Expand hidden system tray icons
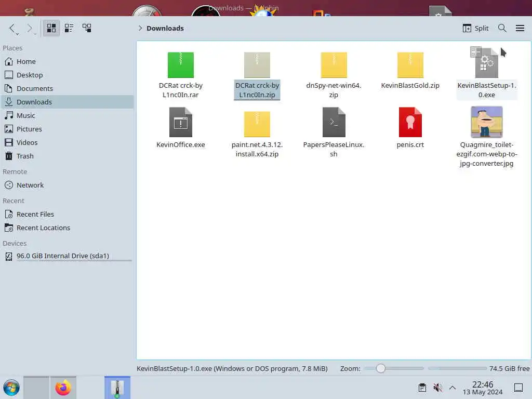532x399 pixels. coord(453,388)
